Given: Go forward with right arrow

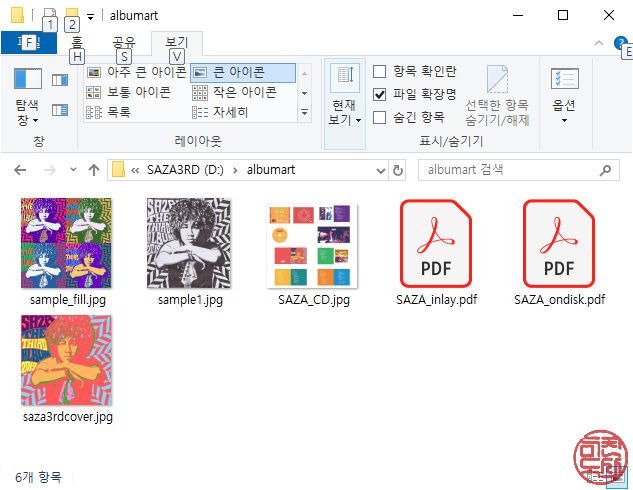Looking at the screenshot, I should (49, 170).
